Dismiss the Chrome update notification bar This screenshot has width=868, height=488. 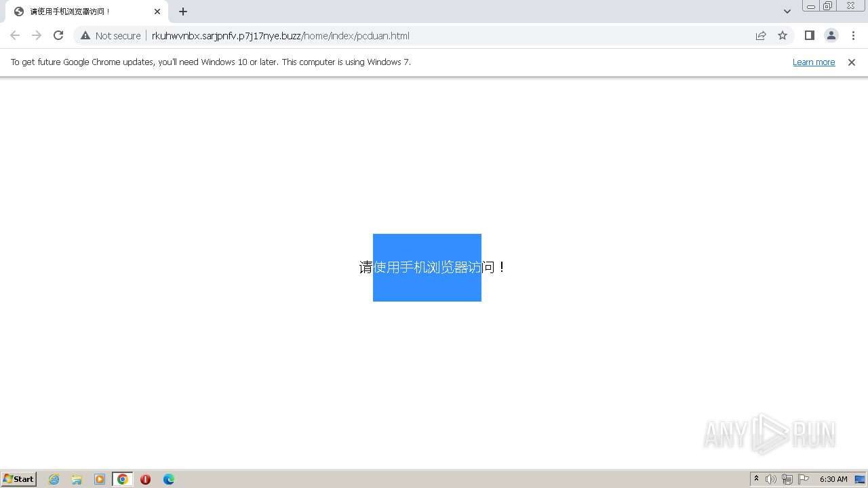tap(852, 62)
